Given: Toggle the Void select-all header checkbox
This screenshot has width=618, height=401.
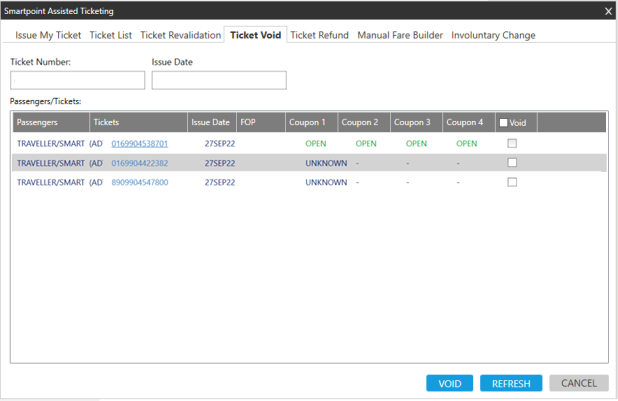Looking at the screenshot, I should (504, 123).
